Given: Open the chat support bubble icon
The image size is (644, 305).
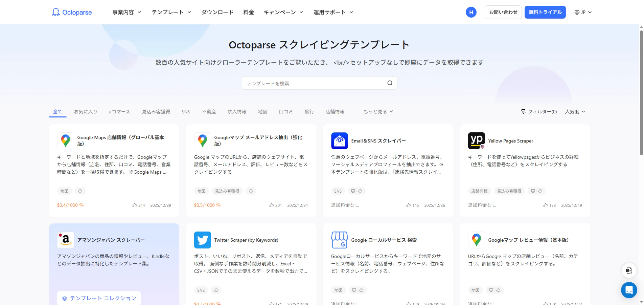Looking at the screenshot, I should pyautogui.click(x=629, y=290).
